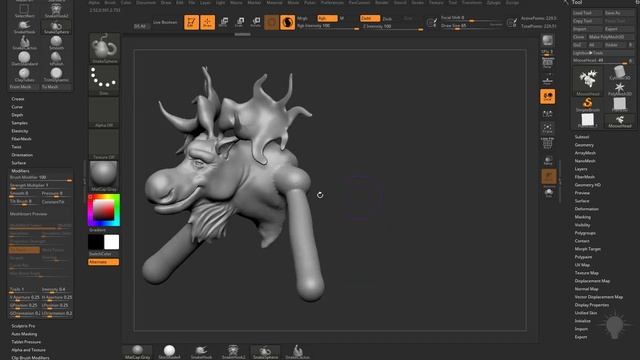
Task: Click the Copy Tool button
Action: pyautogui.click(x=587, y=21)
